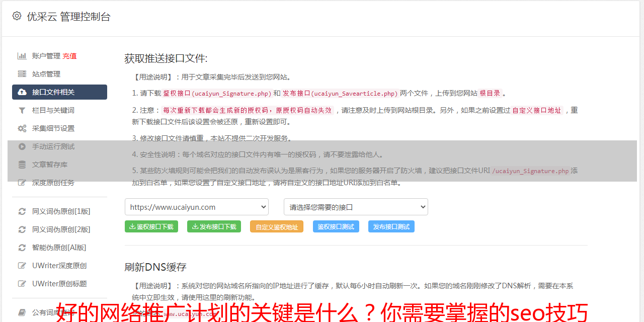The height and width of the screenshot is (322, 644).
Task: Open 深度原创任务 sidebar item
Action: [53, 183]
